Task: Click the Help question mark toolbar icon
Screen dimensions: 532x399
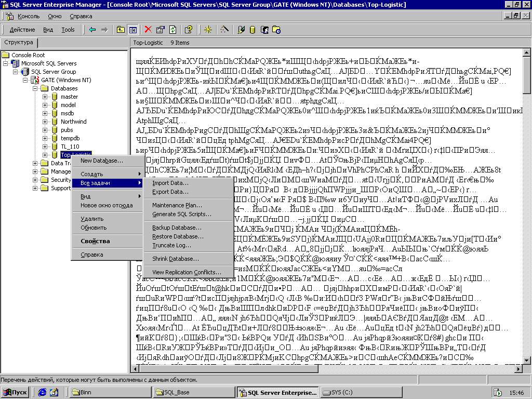Action: click(x=188, y=30)
